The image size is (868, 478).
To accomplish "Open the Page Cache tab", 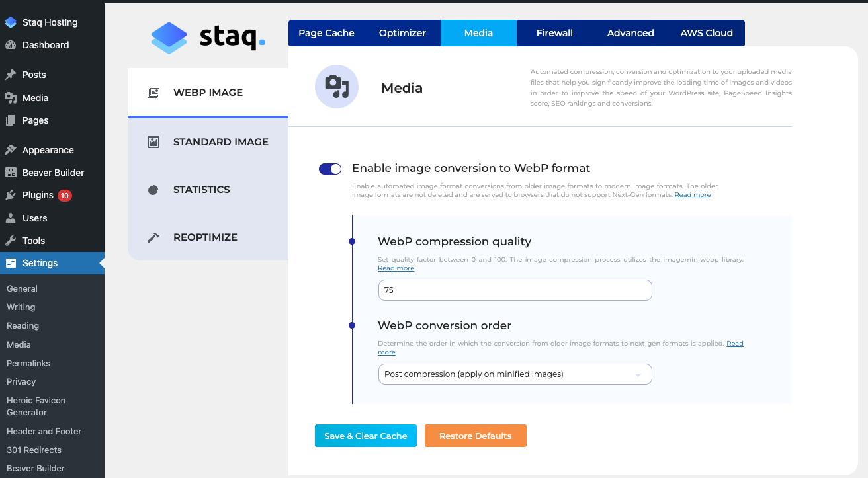I will pos(326,32).
